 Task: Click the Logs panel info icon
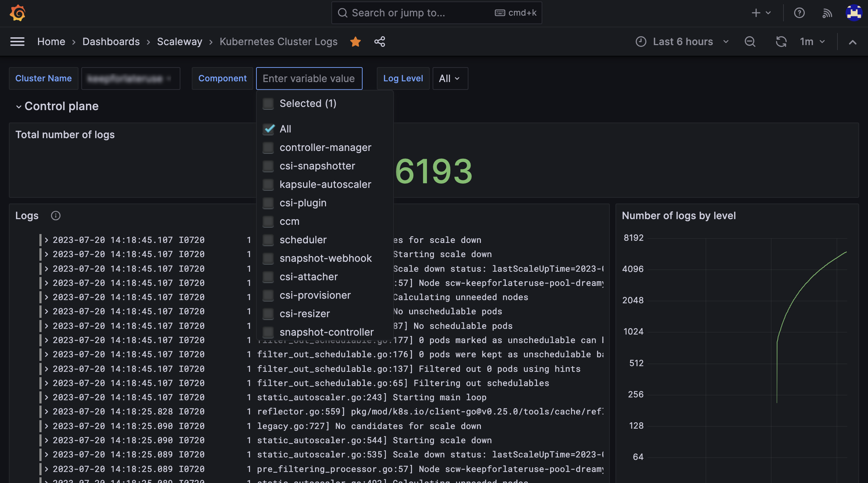56,216
